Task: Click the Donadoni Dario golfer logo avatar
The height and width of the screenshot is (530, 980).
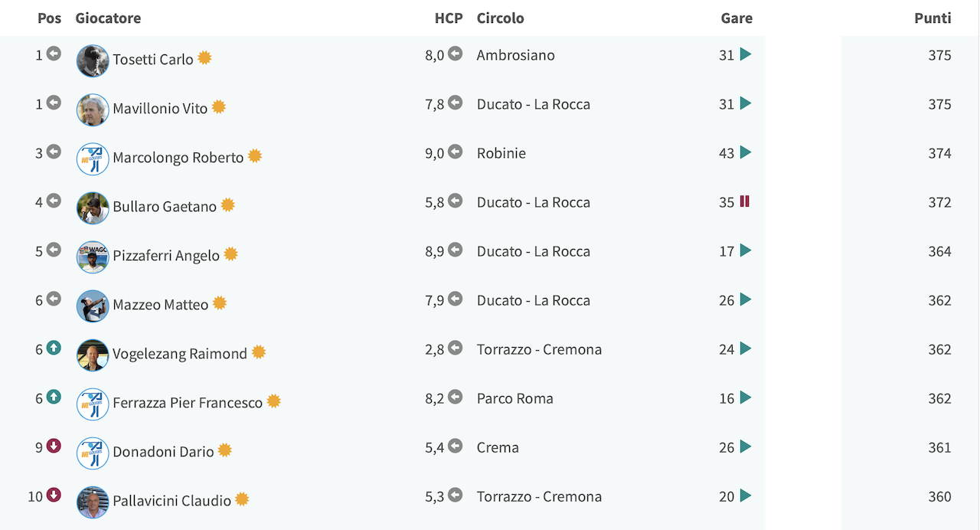Action: point(93,453)
